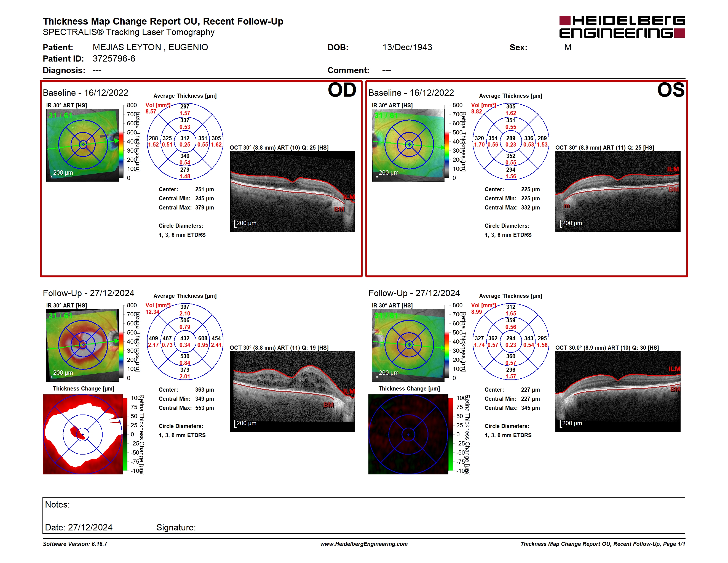Click the SPECTRALIS Tracking Laser Tomography subtitle
Viewport: 728px width, 563px height.
129,32
